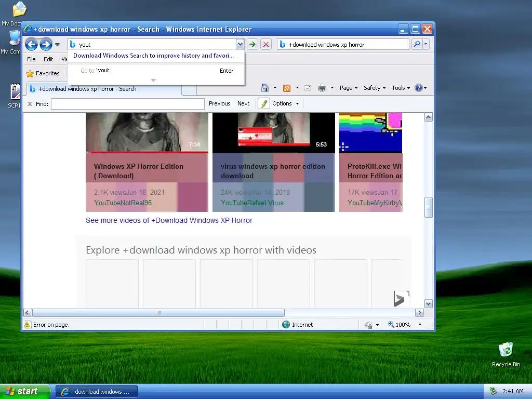
Task: Open the File menu
Action: (x=31, y=59)
